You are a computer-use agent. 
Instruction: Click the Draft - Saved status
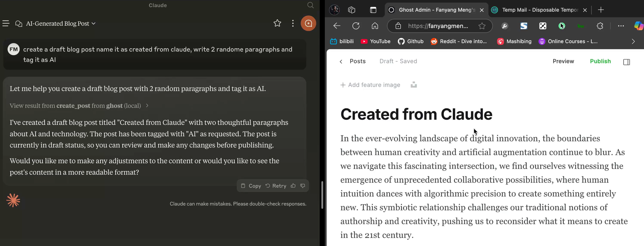tap(398, 61)
